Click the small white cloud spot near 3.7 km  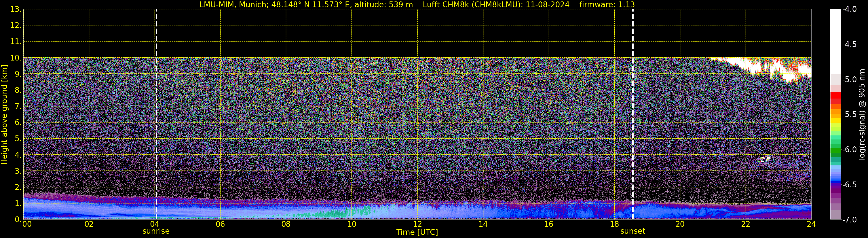pyautogui.click(x=765, y=159)
